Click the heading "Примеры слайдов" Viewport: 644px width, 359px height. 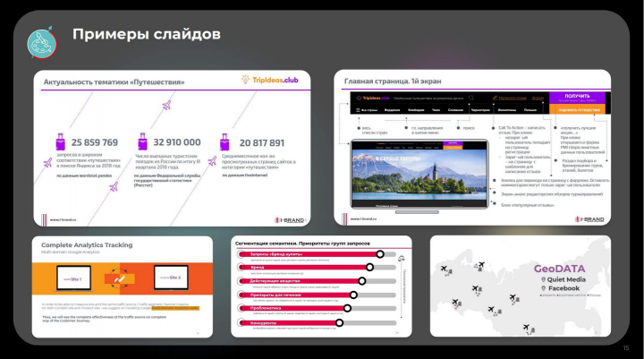click(147, 34)
